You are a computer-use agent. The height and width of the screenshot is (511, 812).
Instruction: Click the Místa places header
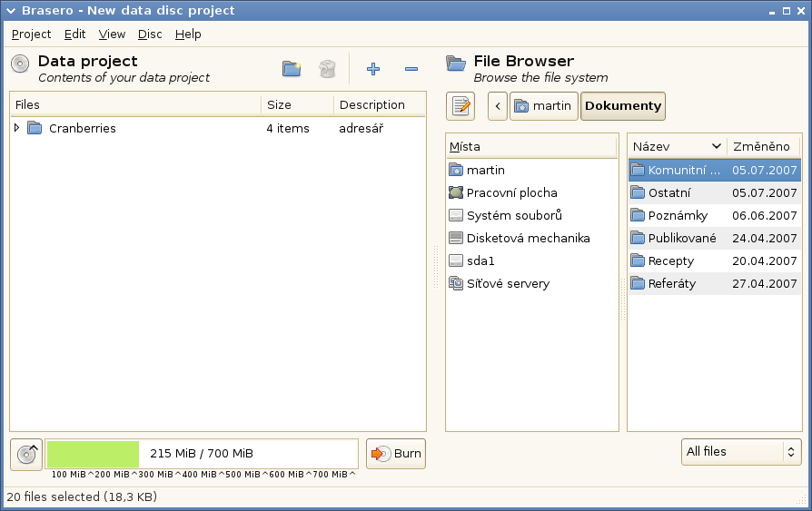tap(532, 146)
